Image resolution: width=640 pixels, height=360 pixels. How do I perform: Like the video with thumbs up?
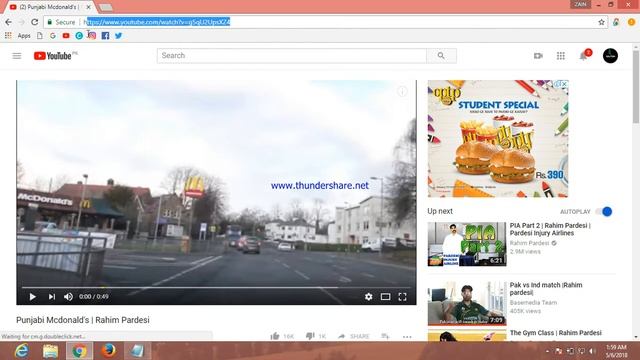(x=275, y=336)
